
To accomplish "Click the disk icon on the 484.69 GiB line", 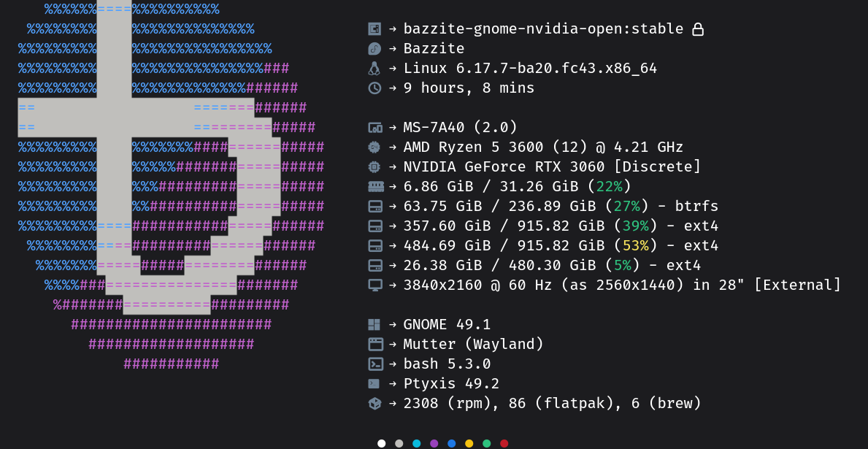I will click(x=375, y=246).
